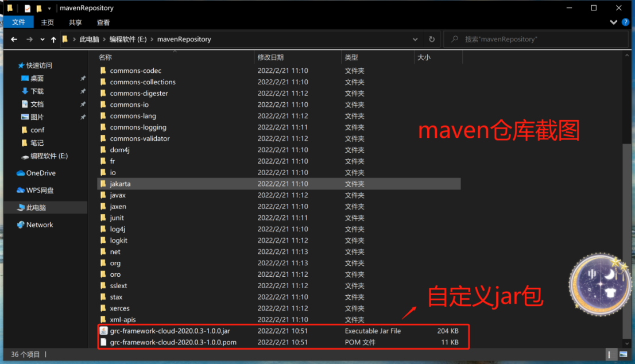Switch to large icons view in status bar
Screen dimensions: 635x364
coord(624,355)
